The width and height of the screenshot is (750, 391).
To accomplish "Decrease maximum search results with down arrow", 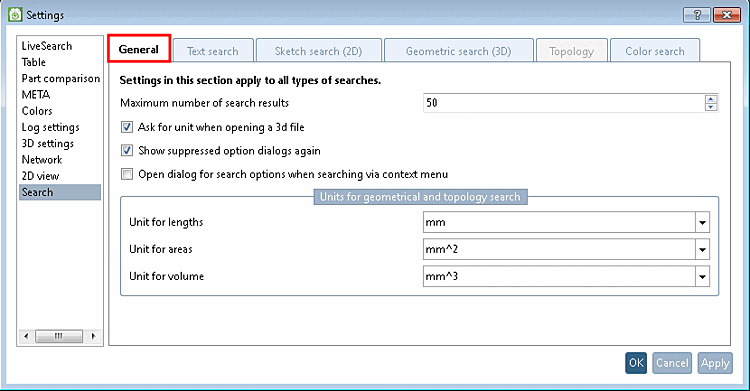I will pos(711,107).
